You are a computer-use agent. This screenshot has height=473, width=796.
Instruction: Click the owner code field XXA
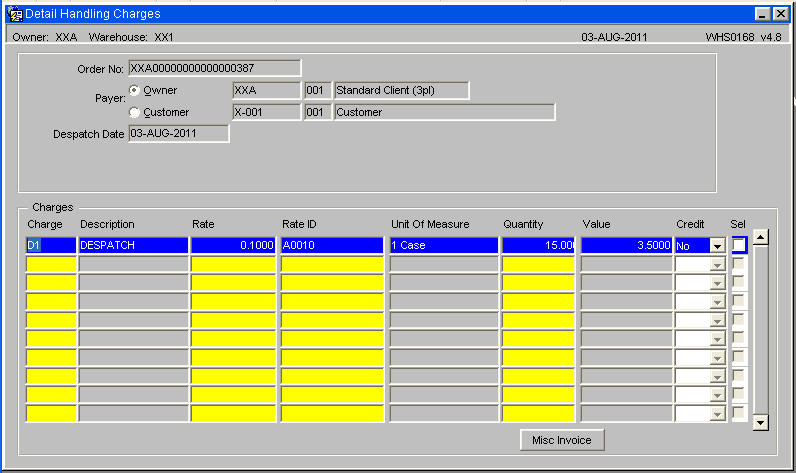pyautogui.click(x=267, y=90)
